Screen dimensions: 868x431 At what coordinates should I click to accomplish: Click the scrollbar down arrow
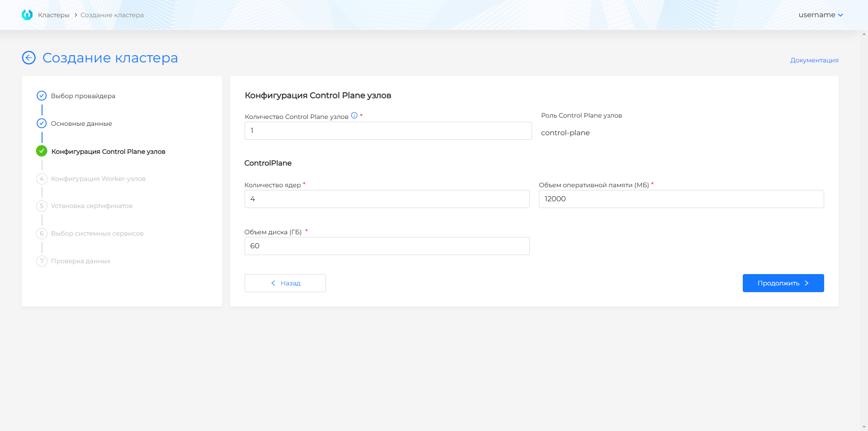(x=864, y=427)
